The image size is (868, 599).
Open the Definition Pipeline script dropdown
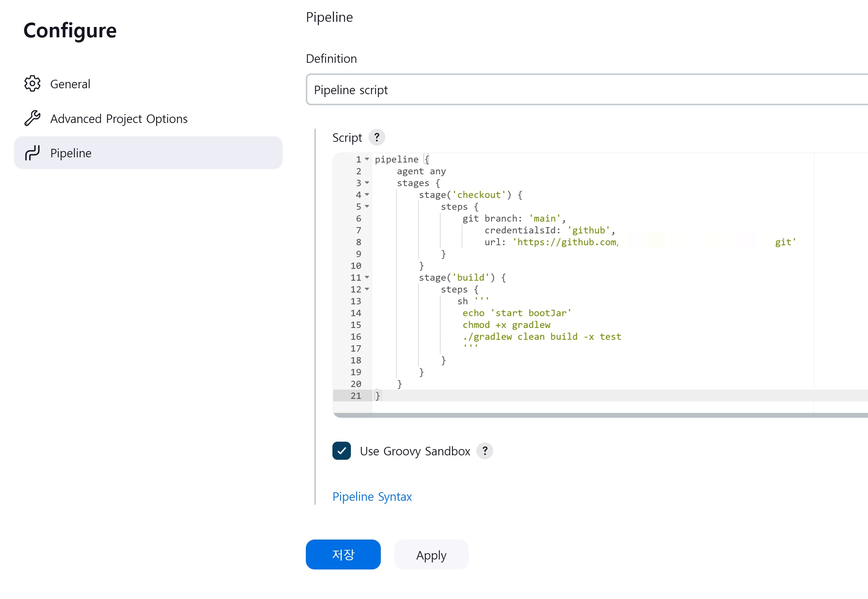[585, 90]
